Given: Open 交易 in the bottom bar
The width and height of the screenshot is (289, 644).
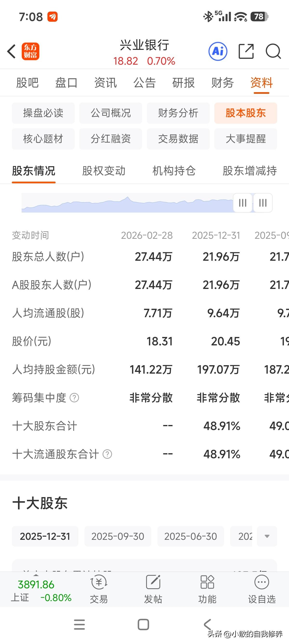Looking at the screenshot, I should point(99,589).
